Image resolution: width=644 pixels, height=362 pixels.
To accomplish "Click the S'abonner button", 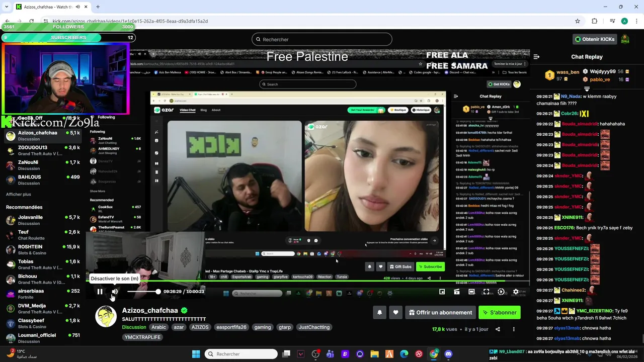I will tap(499, 312).
